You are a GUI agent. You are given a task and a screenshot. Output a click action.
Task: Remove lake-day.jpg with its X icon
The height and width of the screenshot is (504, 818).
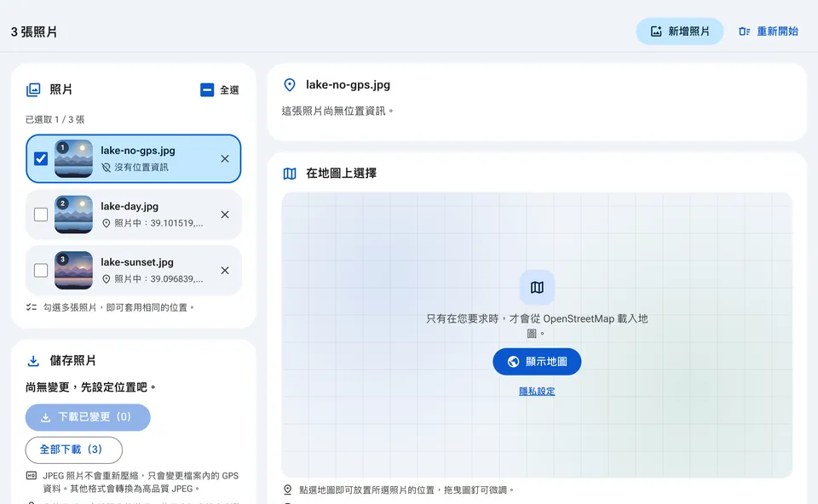[x=225, y=215]
